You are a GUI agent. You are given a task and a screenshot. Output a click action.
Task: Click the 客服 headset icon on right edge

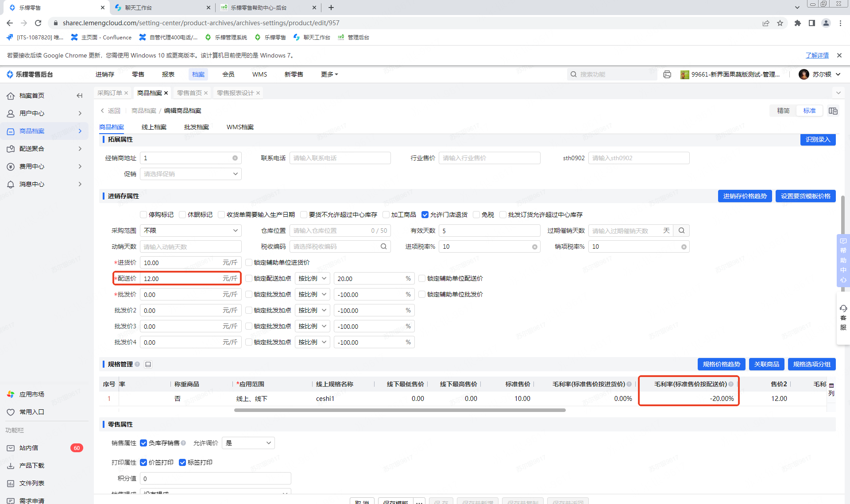click(843, 309)
